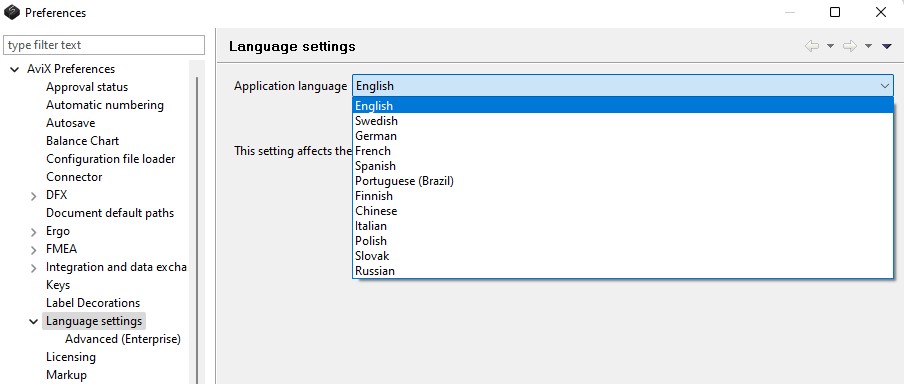904x384 pixels.
Task: Open Document default paths page
Action: point(110,213)
